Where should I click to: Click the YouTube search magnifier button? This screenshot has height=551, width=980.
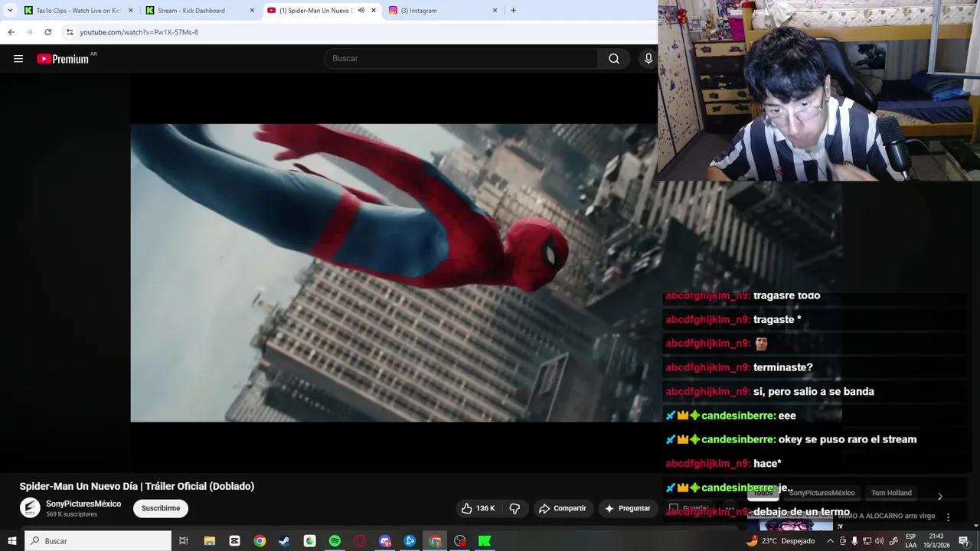point(614,59)
